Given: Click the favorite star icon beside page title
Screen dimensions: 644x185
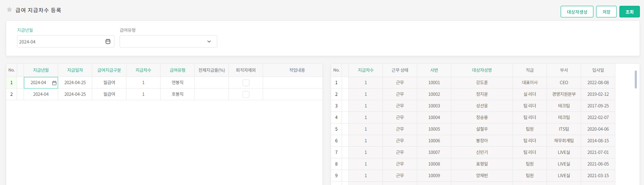Looking at the screenshot, I should coord(9,10).
